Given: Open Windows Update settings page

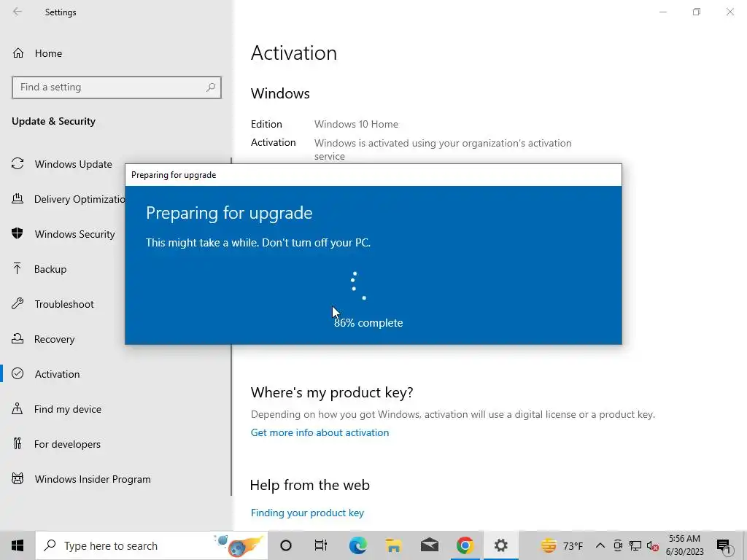Looking at the screenshot, I should point(74,164).
